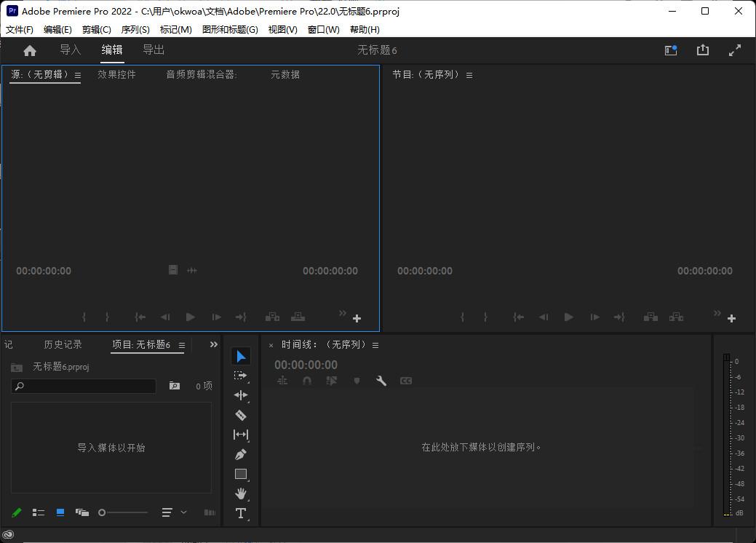Viewport: 756px width, 543px height.
Task: Open sort options chevron beside sort icon
Action: coord(183,512)
